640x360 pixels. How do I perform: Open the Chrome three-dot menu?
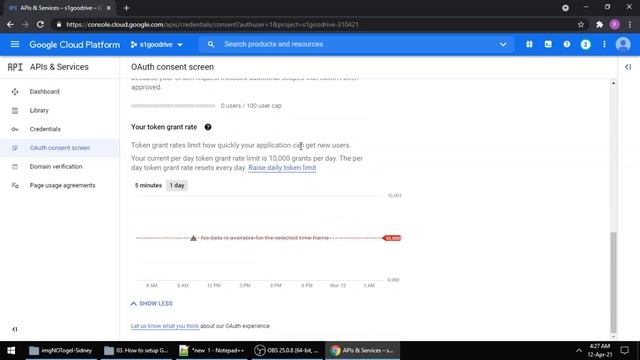click(630, 24)
